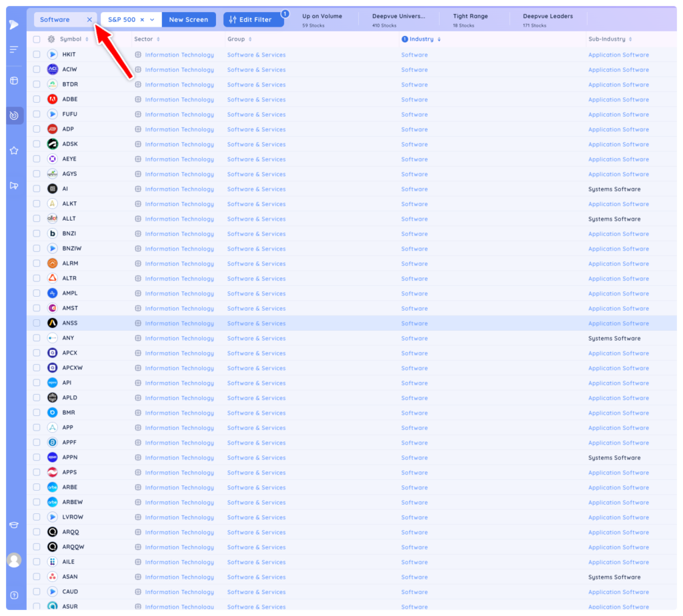This screenshot has width=683, height=616.
Task: Switch to the Deepvue Universe screen
Action: pyautogui.click(x=399, y=20)
